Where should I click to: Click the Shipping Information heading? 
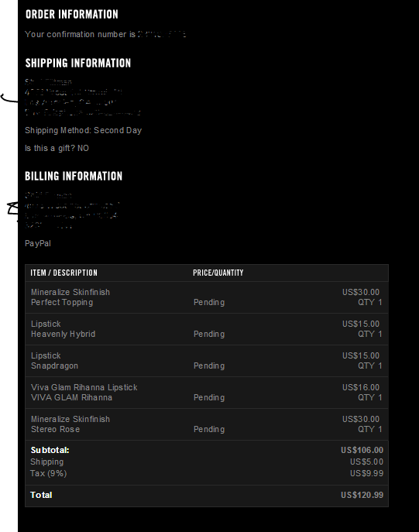(78, 63)
